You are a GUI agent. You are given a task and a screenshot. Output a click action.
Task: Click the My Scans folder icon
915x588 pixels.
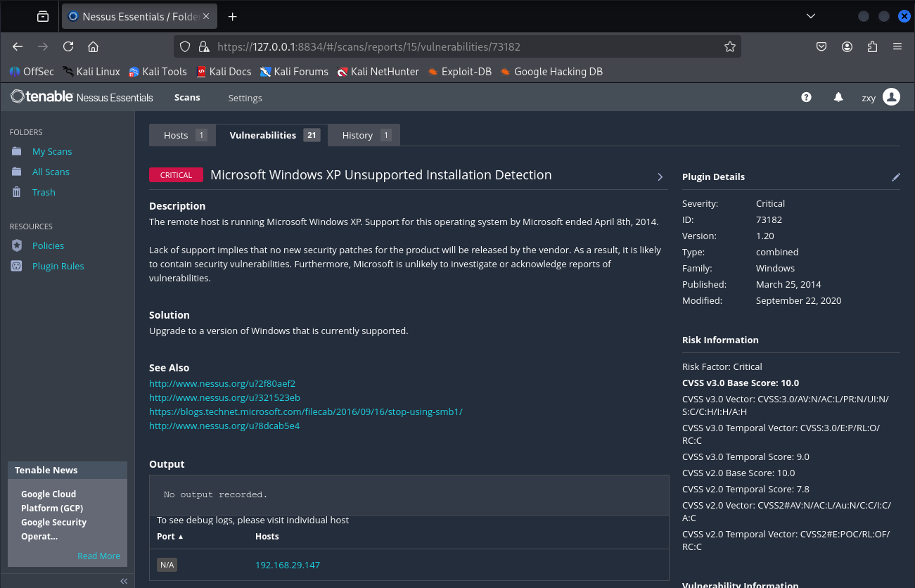click(17, 151)
